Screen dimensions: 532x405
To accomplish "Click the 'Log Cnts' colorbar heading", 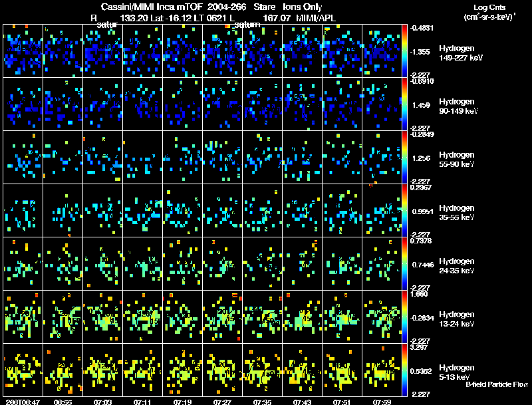I will pos(489,7).
